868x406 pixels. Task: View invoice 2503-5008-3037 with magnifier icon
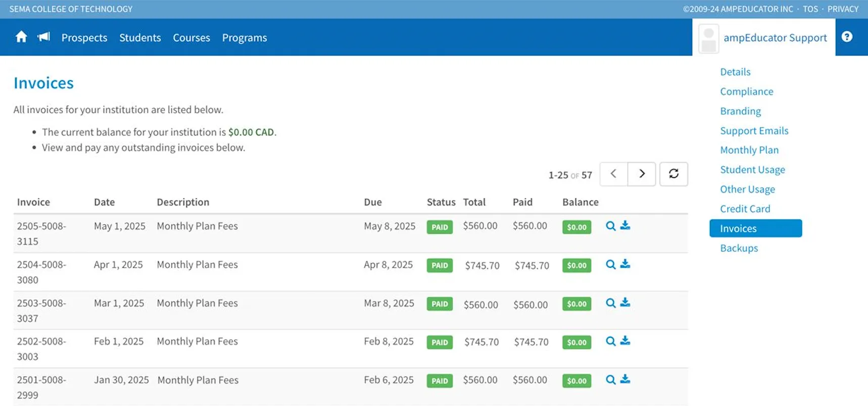[x=610, y=302]
